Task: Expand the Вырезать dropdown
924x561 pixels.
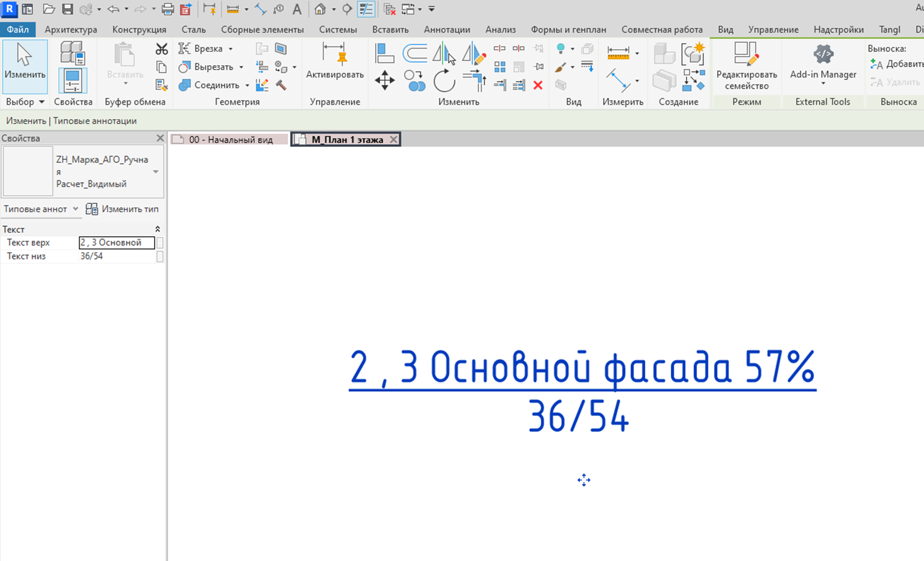Action: click(x=241, y=67)
